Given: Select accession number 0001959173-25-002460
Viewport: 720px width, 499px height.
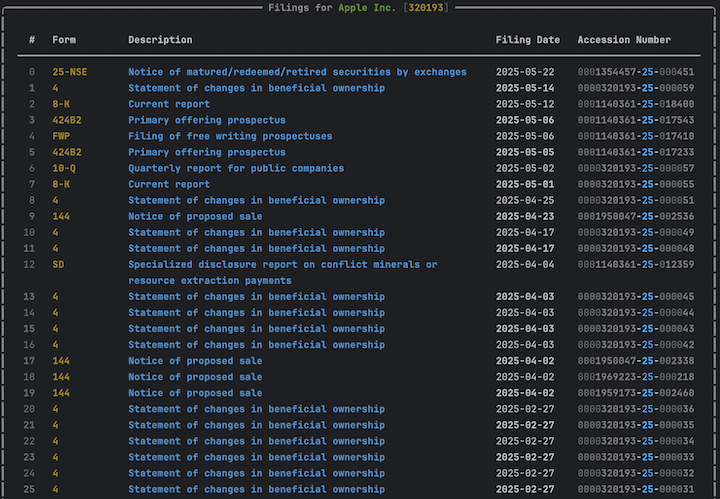Looking at the screenshot, I should (636, 393).
